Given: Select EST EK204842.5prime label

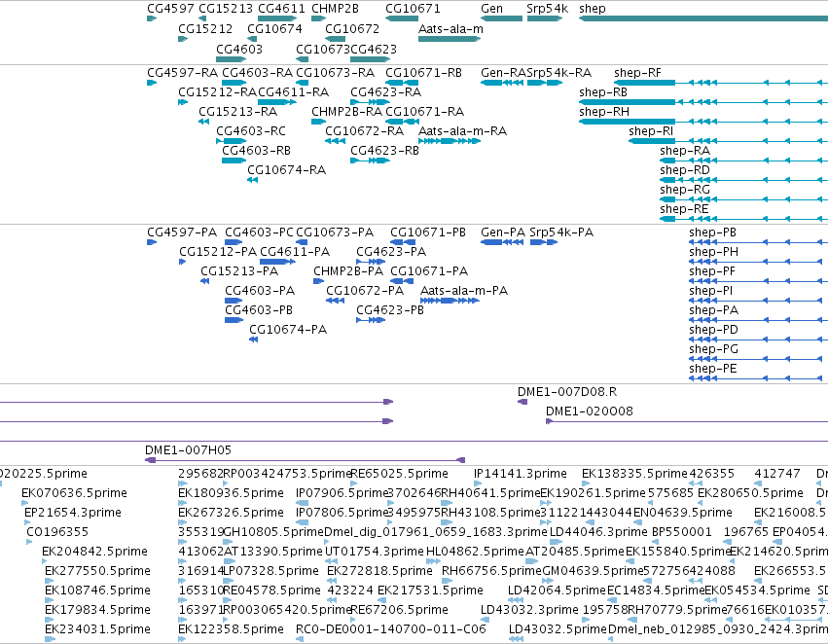Looking at the screenshot, I should click(94, 552).
